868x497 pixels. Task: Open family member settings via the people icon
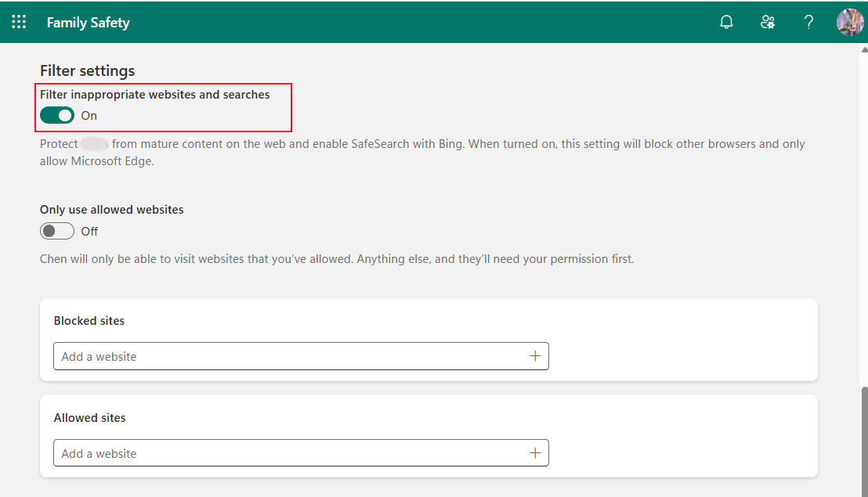768,22
